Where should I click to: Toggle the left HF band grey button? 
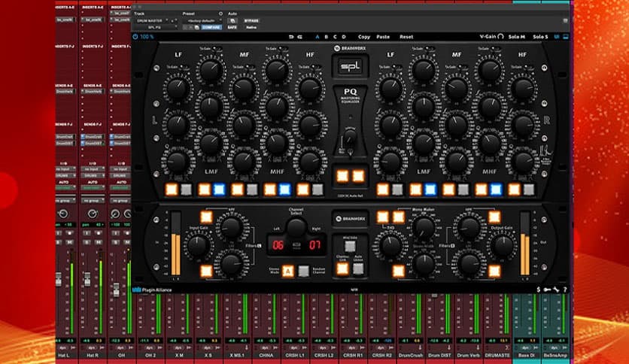(x=318, y=190)
